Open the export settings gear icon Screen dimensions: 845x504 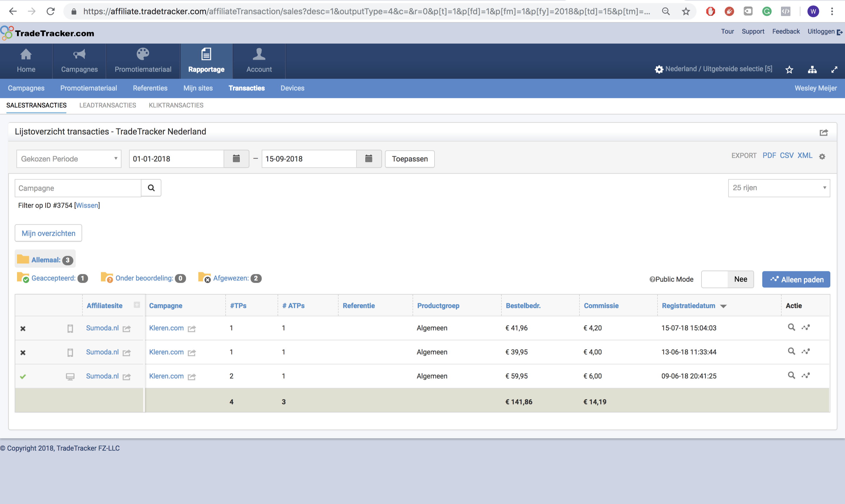822,157
